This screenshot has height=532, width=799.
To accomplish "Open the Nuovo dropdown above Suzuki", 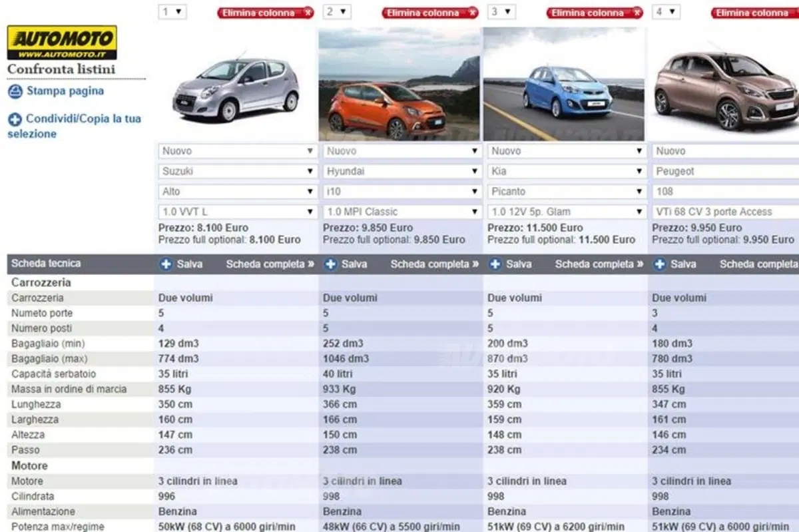I will 237,151.
